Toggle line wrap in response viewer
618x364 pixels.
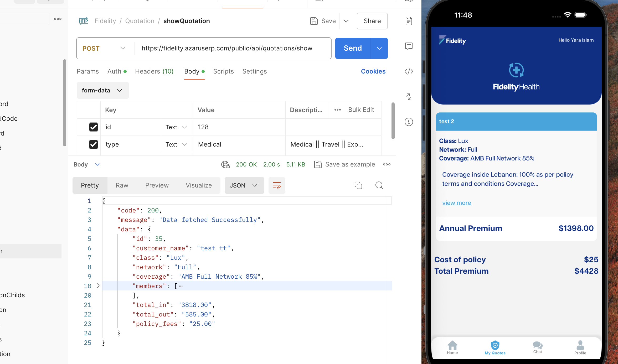277,185
